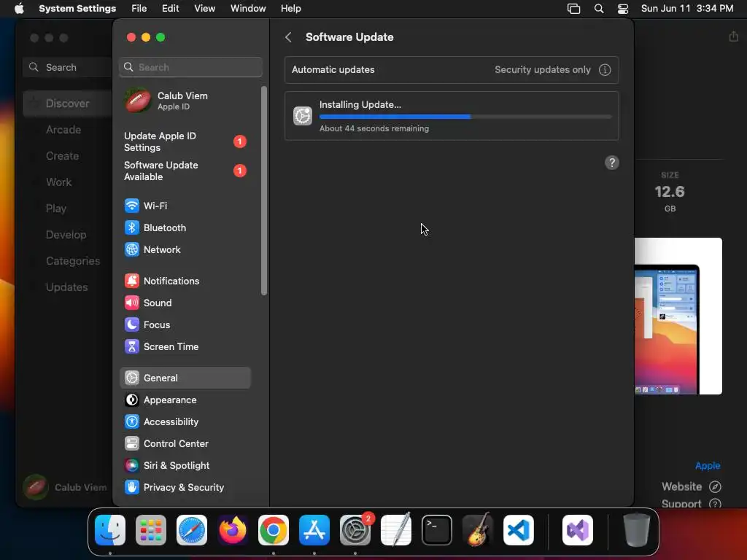The width and height of the screenshot is (747, 560).
Task: Open the Website link in App Store
Action: [692, 486]
